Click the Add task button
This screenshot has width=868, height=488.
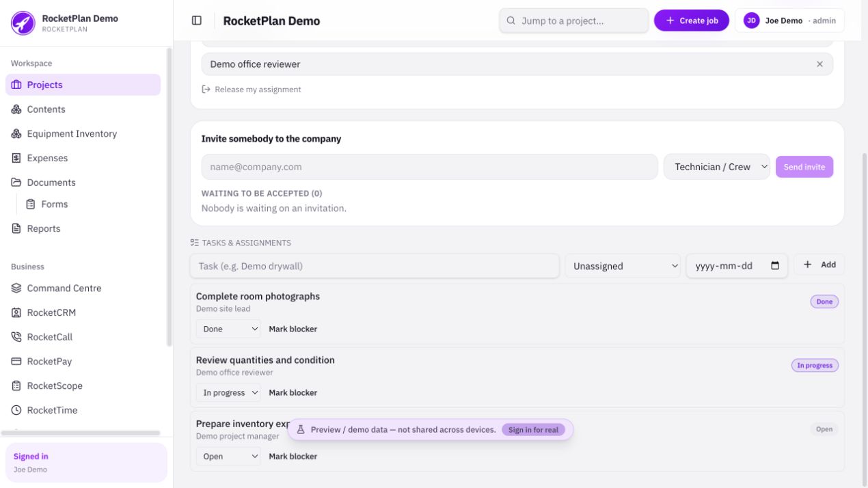(819, 265)
